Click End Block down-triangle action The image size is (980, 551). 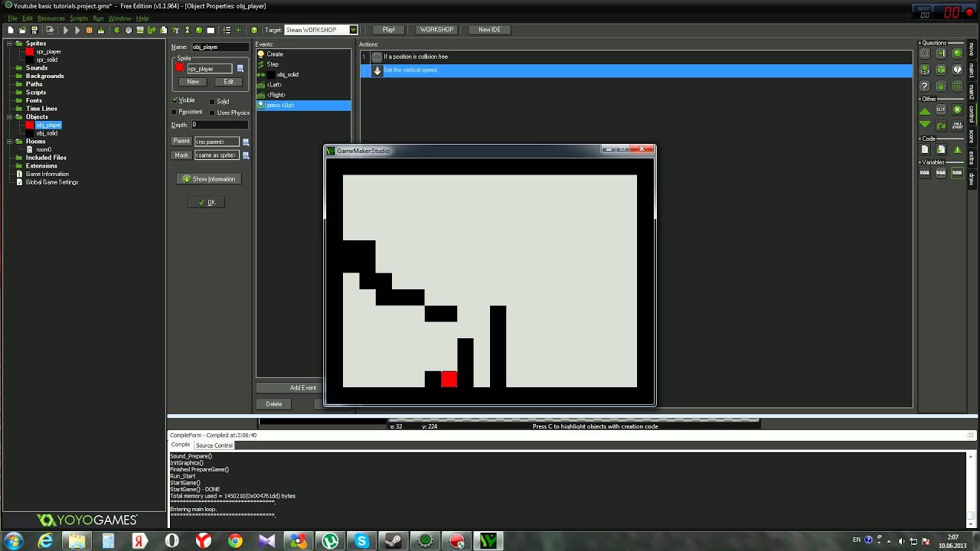[x=925, y=125]
